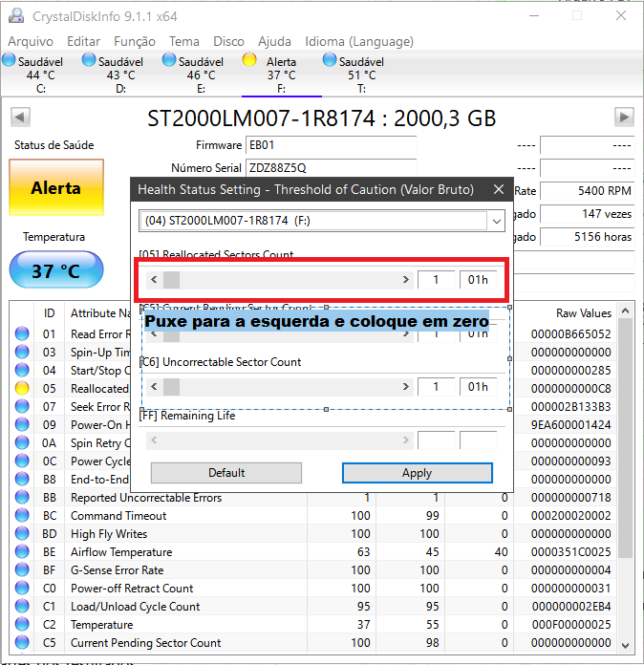Click yellow caution icon of Reallocated row 05
The image size is (644, 665).
tap(22, 388)
